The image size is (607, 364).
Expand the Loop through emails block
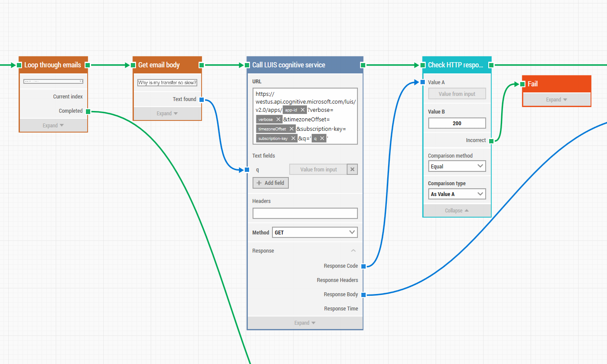tap(53, 126)
